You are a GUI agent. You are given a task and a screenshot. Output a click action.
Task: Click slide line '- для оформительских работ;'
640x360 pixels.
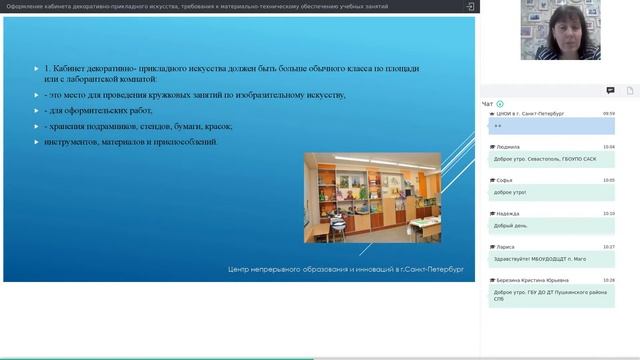tap(98, 111)
